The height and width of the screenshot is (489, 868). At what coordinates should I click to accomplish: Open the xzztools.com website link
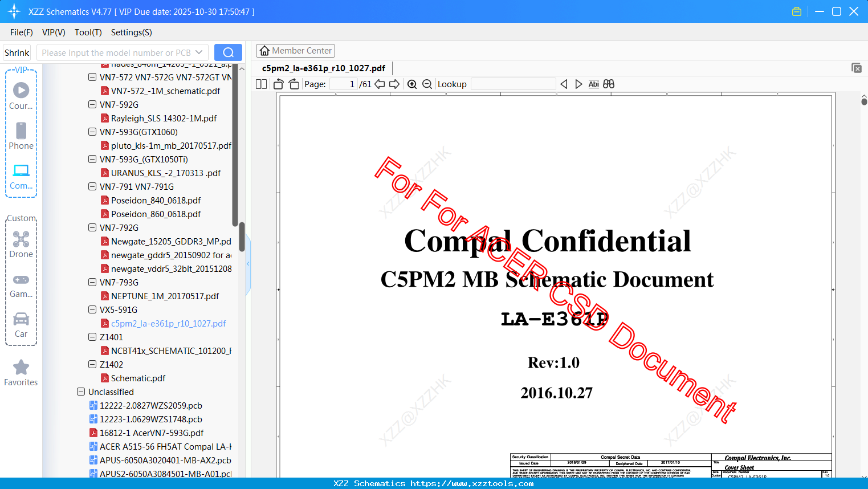[x=472, y=483]
